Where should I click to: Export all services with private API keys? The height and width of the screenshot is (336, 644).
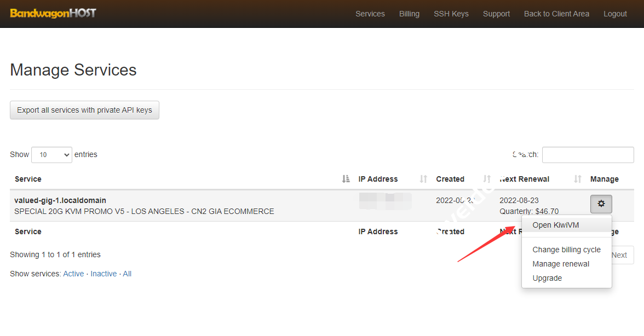tap(84, 110)
